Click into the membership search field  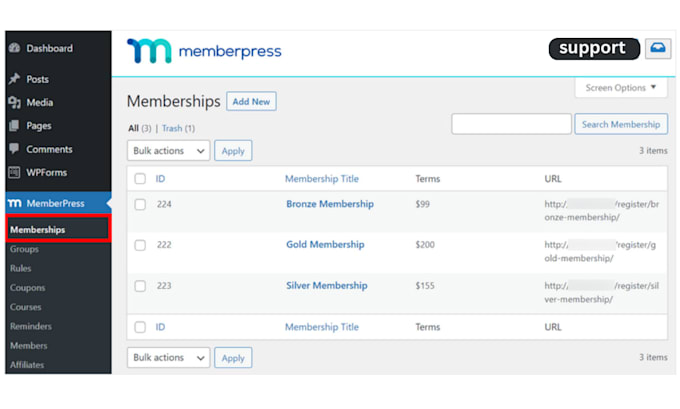coord(511,124)
